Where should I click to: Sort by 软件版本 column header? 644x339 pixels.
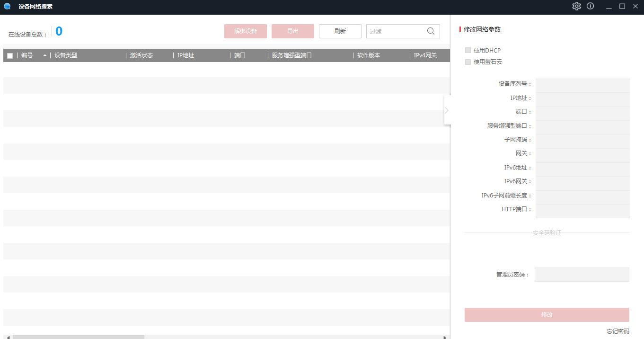point(369,55)
